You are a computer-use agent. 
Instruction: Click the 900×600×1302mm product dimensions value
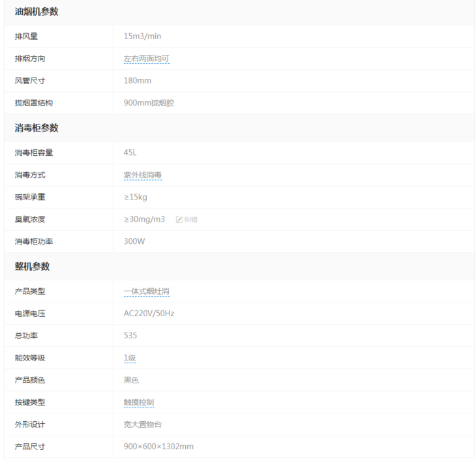pos(158,447)
